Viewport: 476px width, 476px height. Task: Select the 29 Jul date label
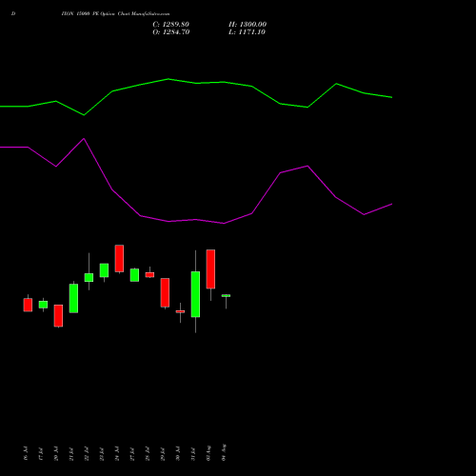(163, 454)
